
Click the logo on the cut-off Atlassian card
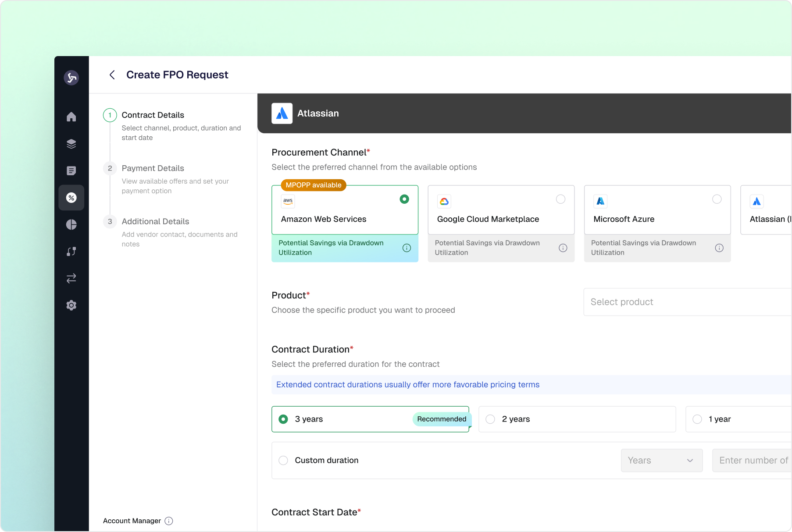[x=757, y=201]
